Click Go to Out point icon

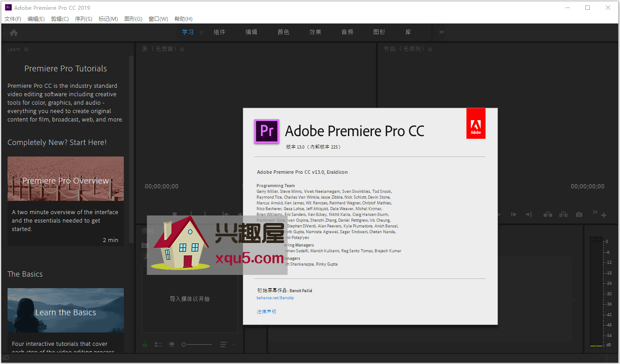529,215
